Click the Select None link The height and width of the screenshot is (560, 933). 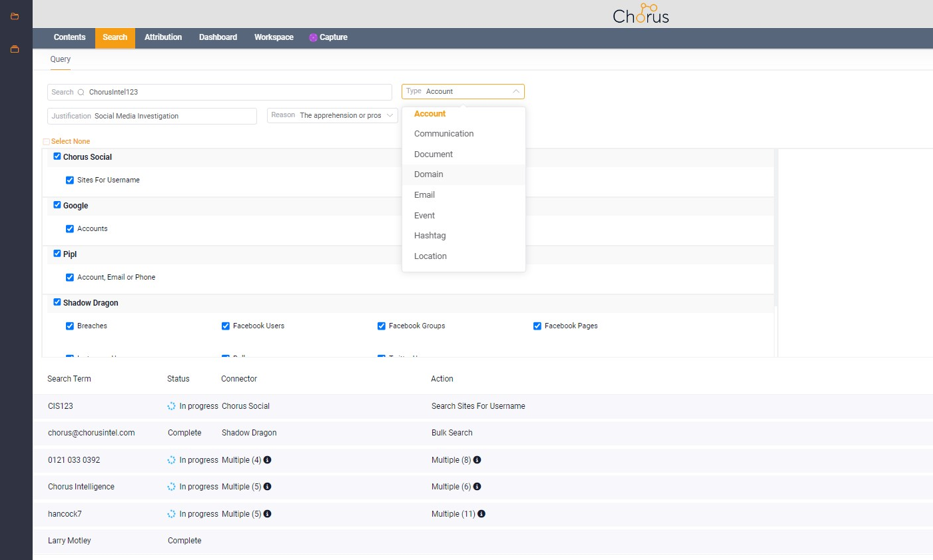tap(70, 142)
